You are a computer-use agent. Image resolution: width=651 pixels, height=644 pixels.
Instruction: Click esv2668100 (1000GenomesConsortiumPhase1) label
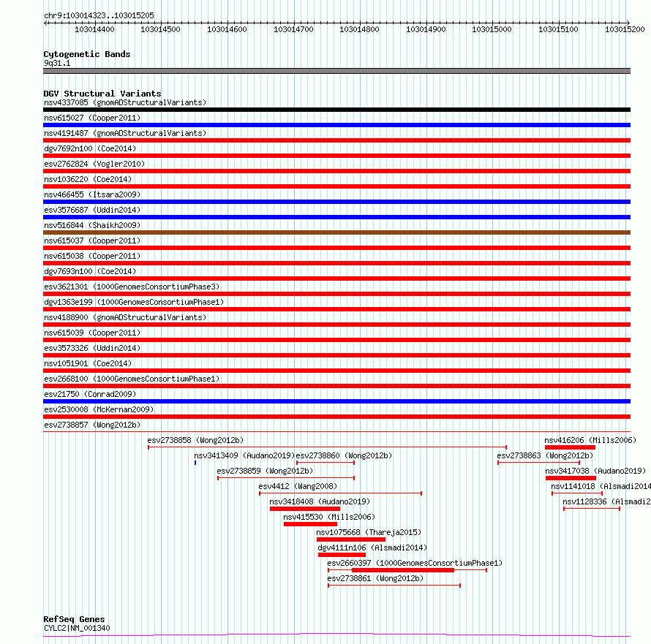click(x=132, y=379)
